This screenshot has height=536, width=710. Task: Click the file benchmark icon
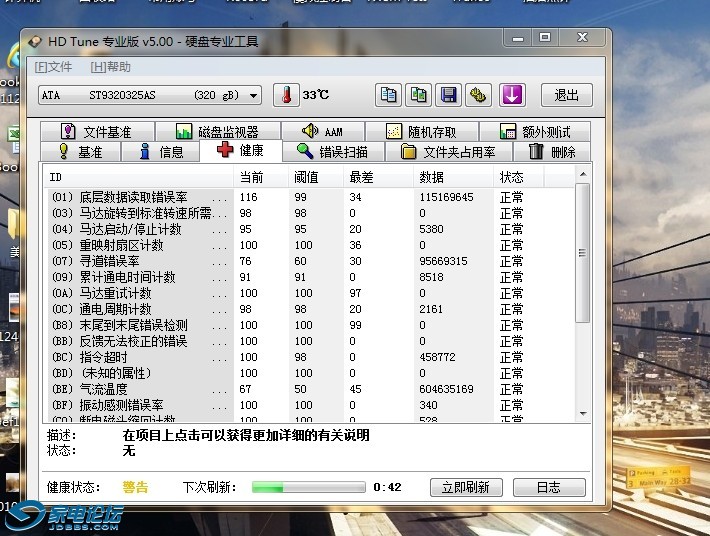pos(68,131)
